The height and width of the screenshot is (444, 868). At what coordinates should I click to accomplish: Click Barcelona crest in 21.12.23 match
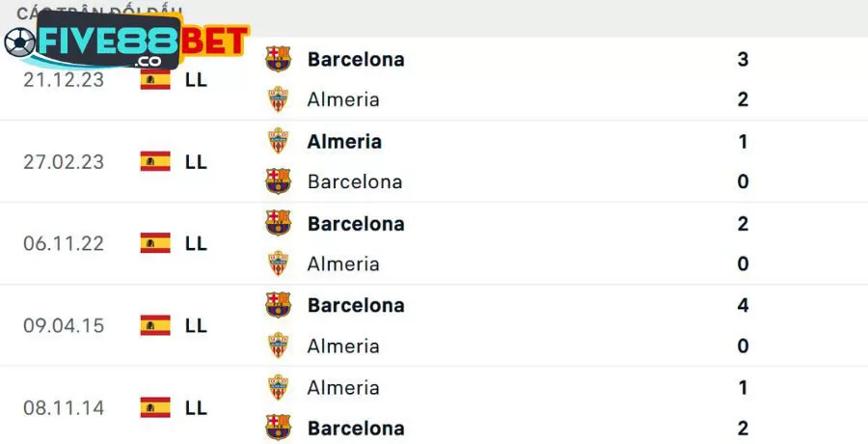278,59
